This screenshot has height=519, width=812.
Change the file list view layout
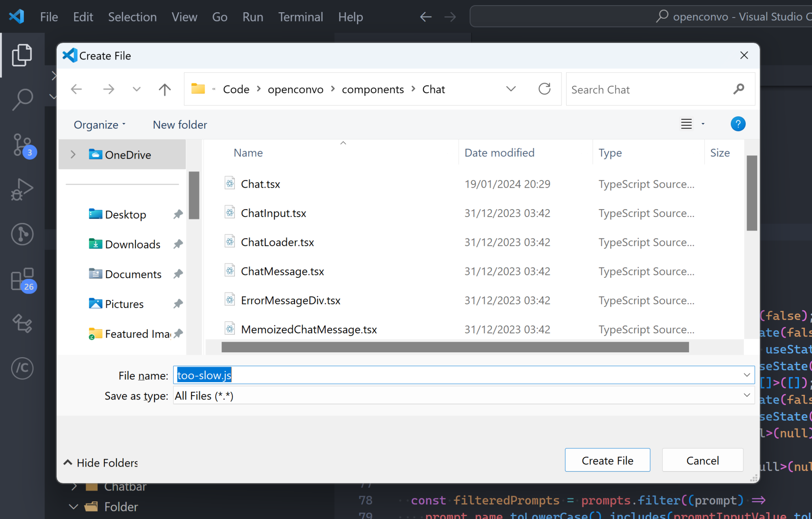coord(686,124)
